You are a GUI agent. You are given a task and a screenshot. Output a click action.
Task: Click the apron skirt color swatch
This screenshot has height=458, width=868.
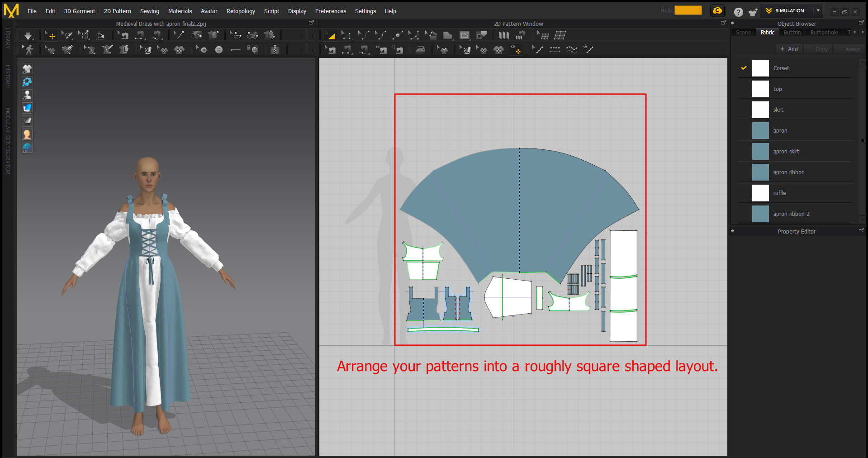point(760,152)
